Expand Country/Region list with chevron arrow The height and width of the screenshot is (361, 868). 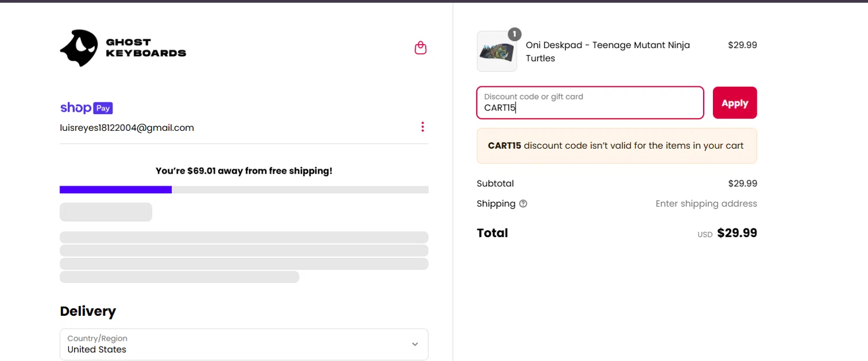point(415,344)
